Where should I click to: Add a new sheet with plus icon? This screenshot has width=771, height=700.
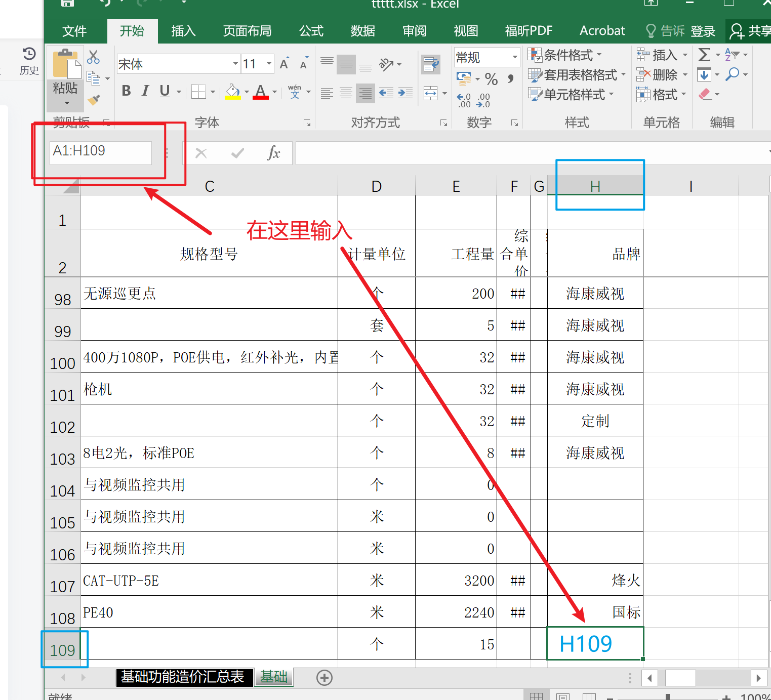click(324, 678)
